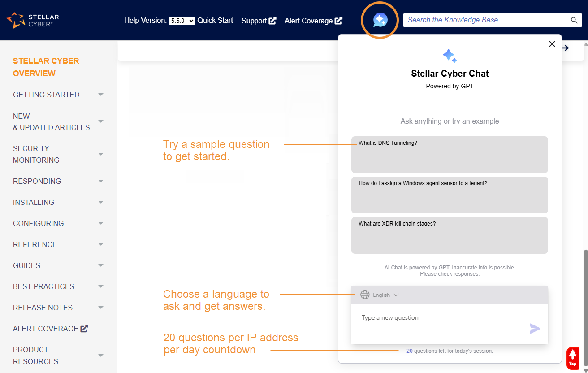Expand the Getting Started section
The width and height of the screenshot is (588, 373).
point(101,95)
